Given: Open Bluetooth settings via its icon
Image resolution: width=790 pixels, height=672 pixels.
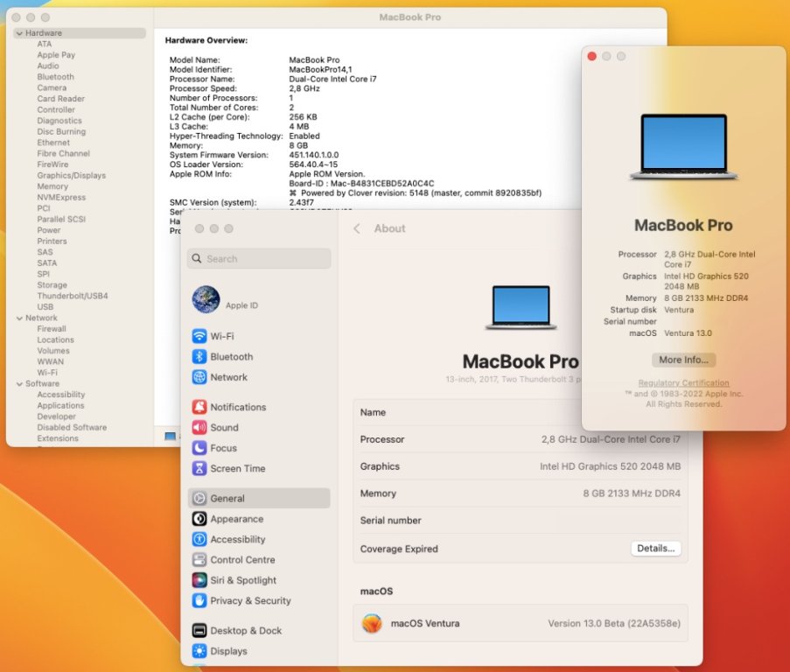Looking at the screenshot, I should coord(199,357).
